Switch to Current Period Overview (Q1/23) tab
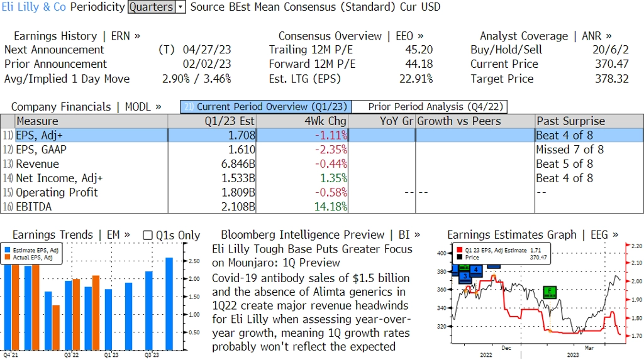This screenshot has width=644, height=360. coord(266,107)
